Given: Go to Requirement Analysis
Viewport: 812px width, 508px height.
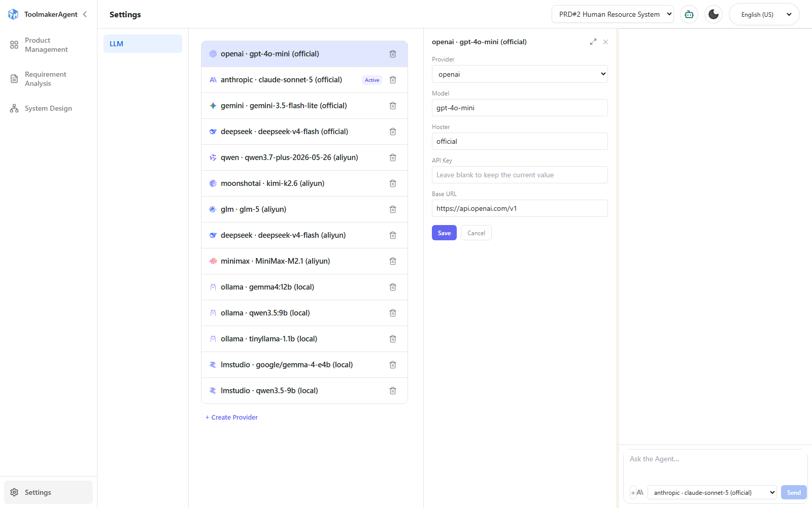Looking at the screenshot, I should click(48, 79).
